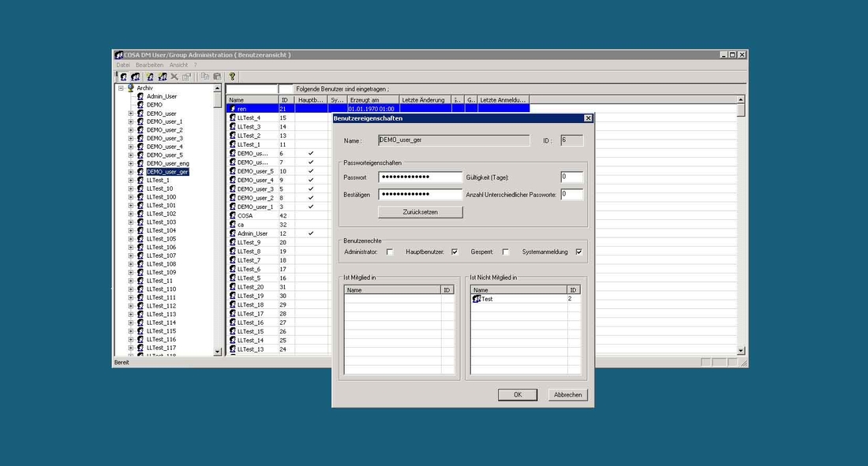Click the delete (X) toolbar icon

pos(174,76)
